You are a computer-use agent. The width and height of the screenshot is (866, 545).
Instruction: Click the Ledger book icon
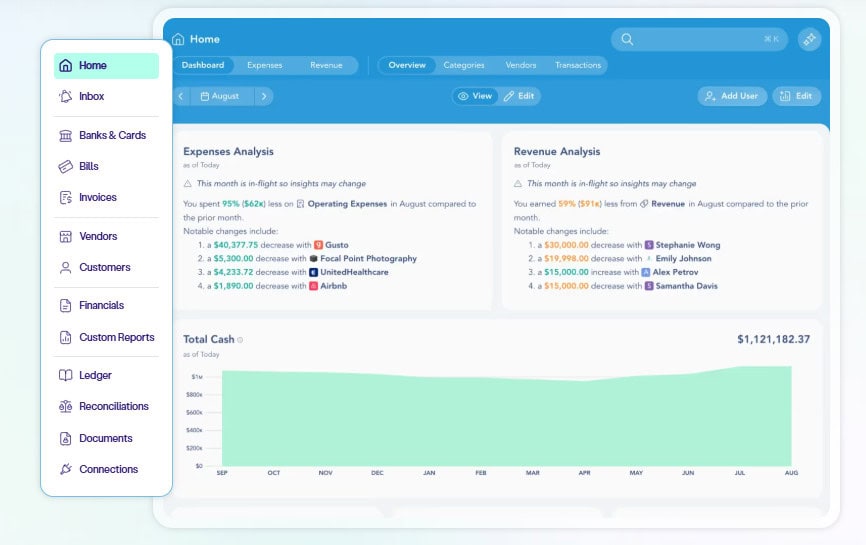(x=66, y=376)
